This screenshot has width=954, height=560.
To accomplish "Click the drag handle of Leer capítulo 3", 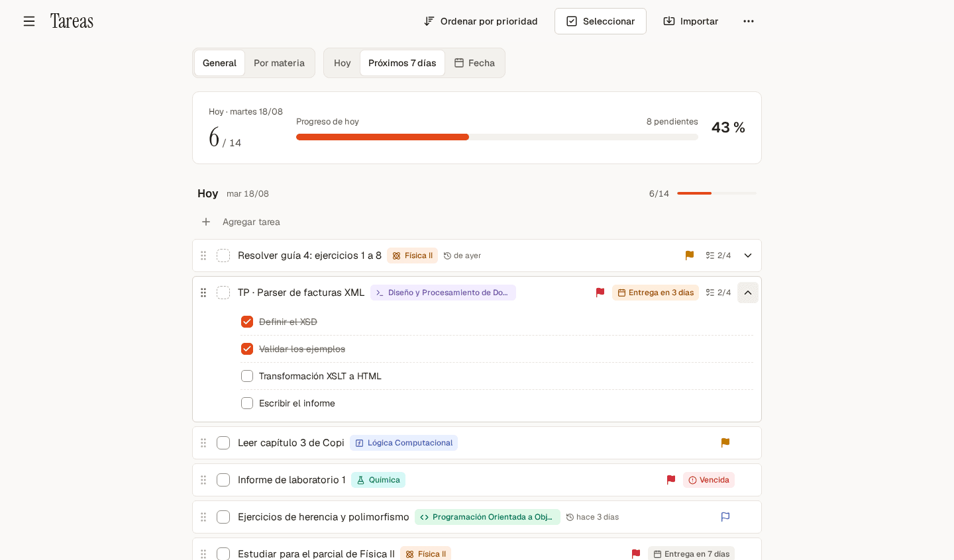I will pyautogui.click(x=203, y=443).
